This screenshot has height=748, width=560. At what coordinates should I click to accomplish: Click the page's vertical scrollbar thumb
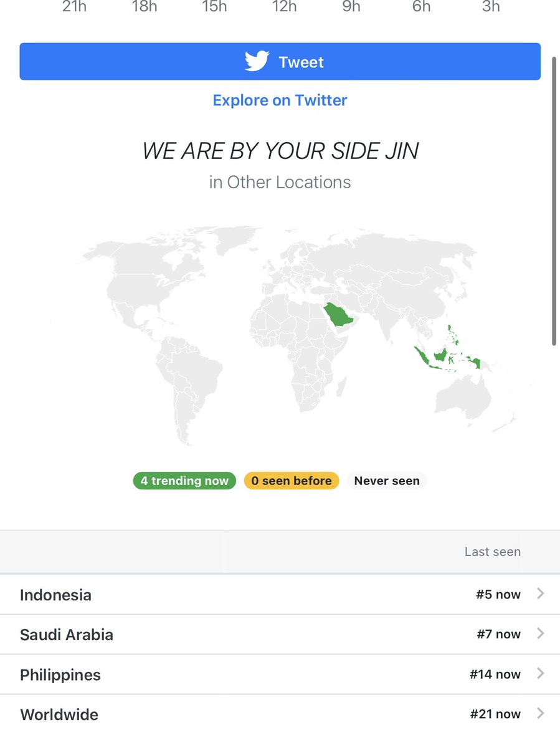point(554,199)
